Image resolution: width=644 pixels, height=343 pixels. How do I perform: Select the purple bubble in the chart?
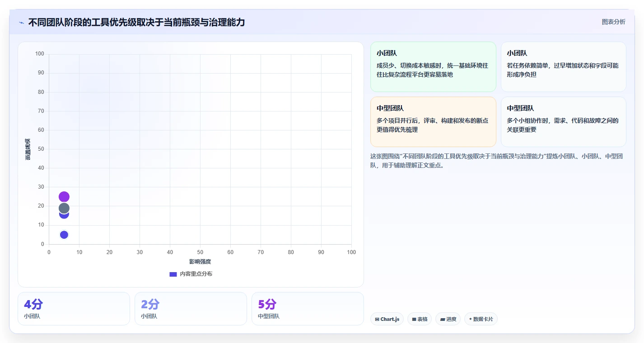tap(64, 197)
